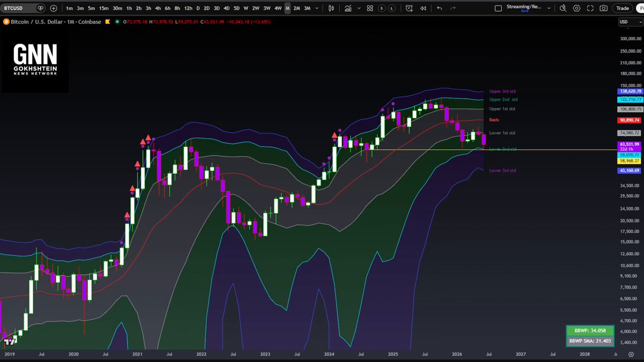Image resolution: width=644 pixels, height=362 pixels.
Task: Click the red 90,890.74 price label
Action: (630, 120)
